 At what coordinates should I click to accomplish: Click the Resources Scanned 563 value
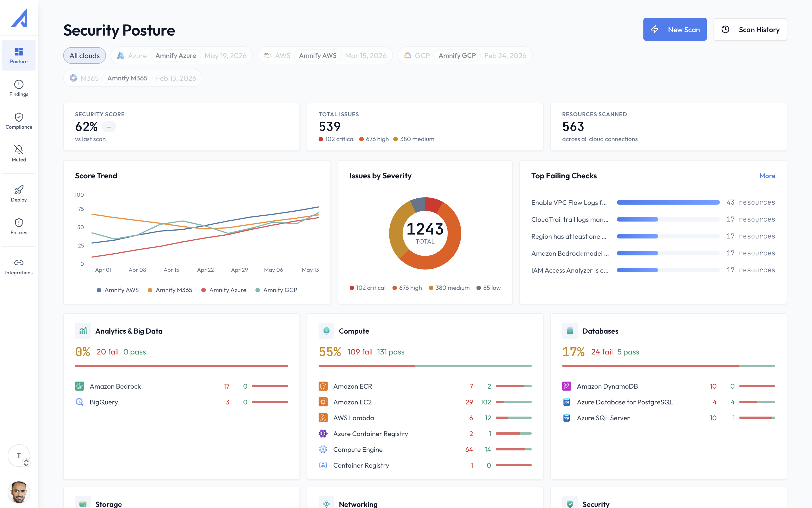[x=573, y=127]
